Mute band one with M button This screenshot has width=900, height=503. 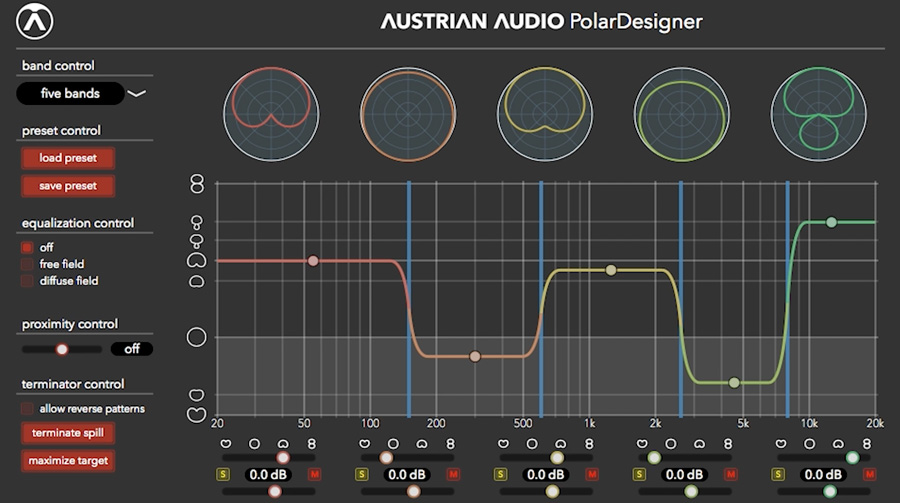pos(315,474)
